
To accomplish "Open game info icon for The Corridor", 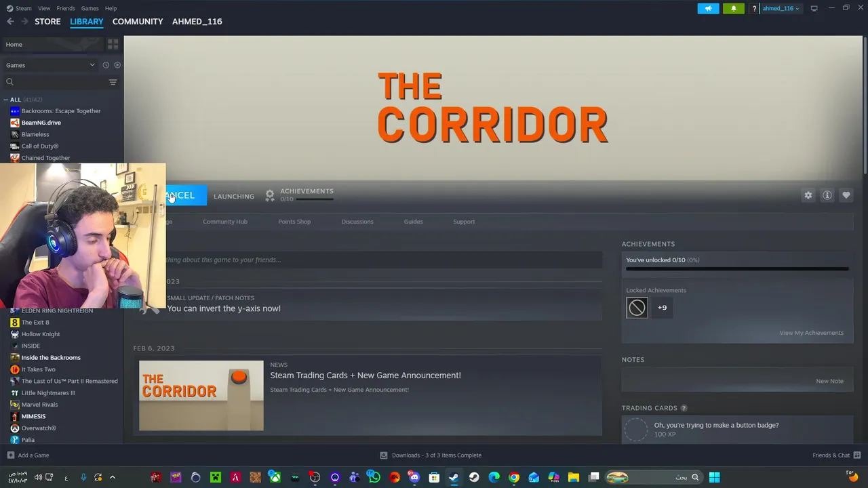I will [827, 195].
